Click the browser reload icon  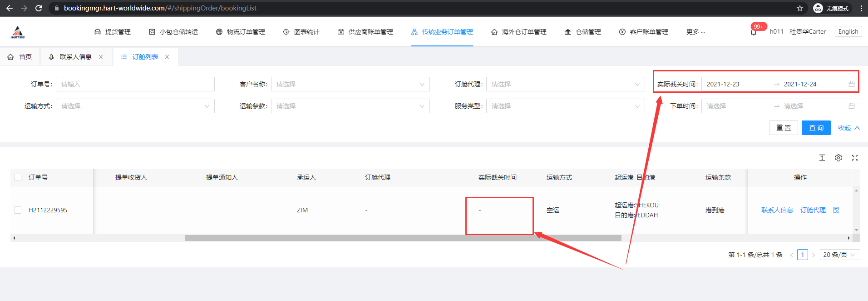tap(39, 8)
